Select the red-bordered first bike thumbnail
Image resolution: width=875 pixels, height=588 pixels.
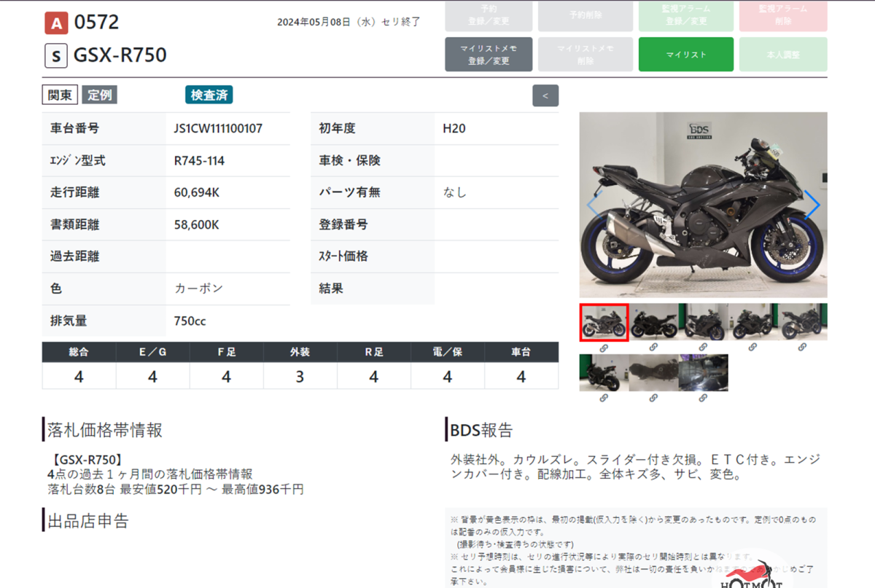pyautogui.click(x=604, y=322)
